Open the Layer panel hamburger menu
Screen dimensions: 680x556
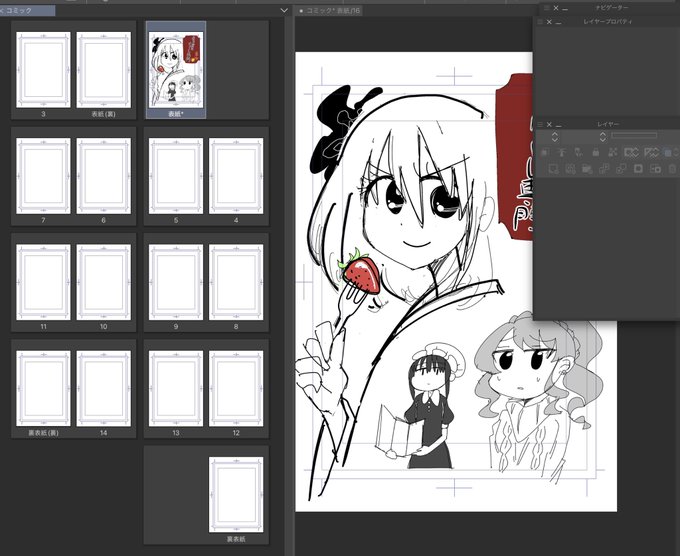click(x=540, y=124)
